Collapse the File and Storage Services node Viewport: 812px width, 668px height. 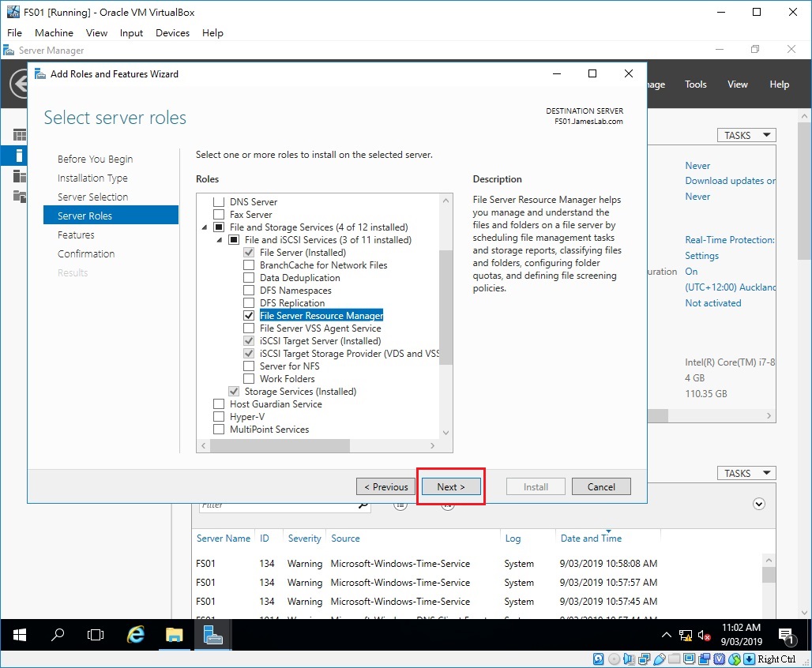pyautogui.click(x=204, y=227)
